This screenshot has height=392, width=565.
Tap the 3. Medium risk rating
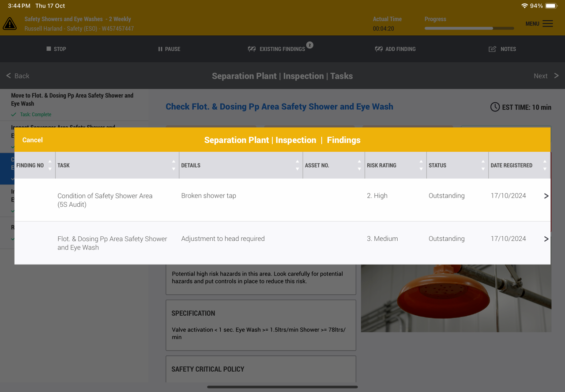click(382, 239)
